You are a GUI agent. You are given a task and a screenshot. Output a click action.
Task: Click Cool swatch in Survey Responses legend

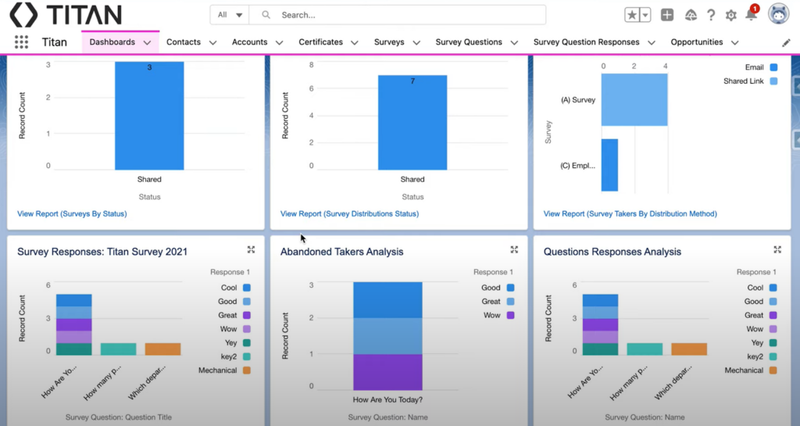point(246,288)
